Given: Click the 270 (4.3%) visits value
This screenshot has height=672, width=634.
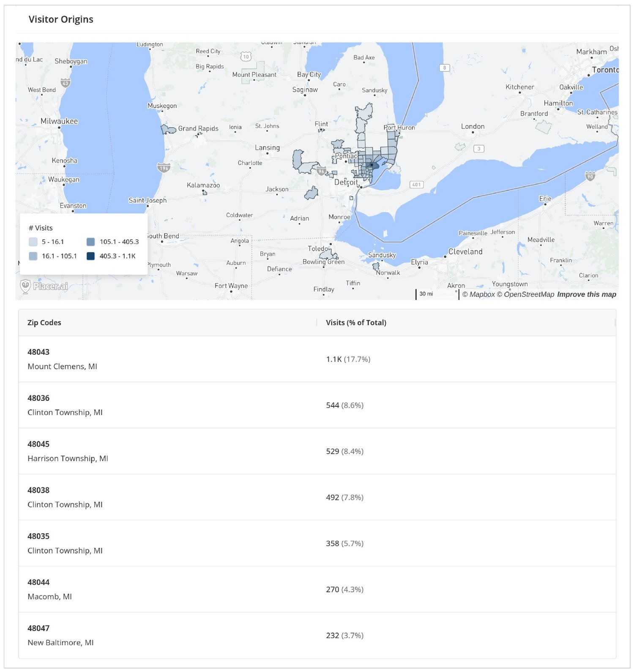Looking at the screenshot, I should click(x=345, y=590).
